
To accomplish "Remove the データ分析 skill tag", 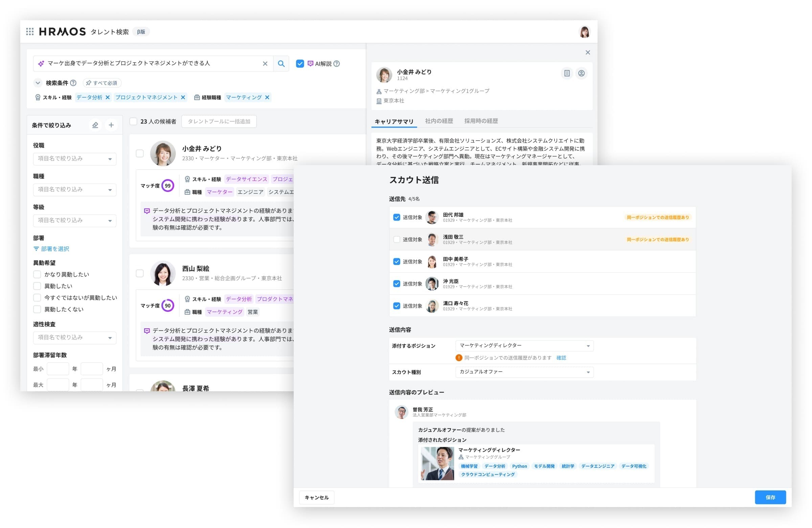I will tap(108, 97).
